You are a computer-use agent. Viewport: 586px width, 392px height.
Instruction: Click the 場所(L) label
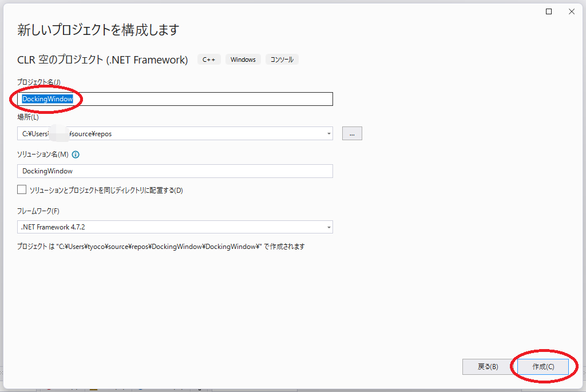28,117
